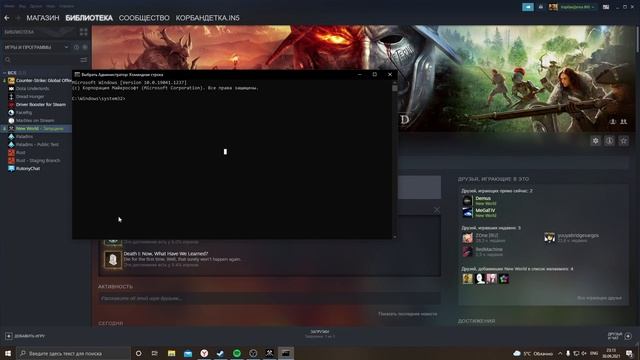Click friends group icon on banner
The height and width of the screenshot is (360, 640).
[624, 122]
